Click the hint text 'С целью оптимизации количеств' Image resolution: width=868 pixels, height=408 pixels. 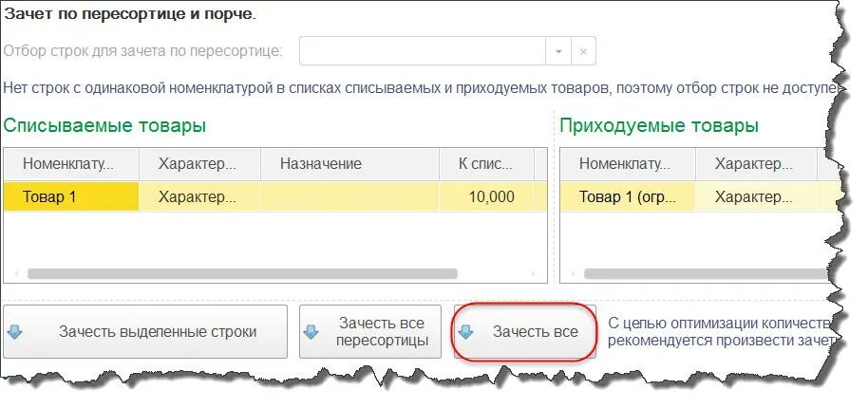click(x=720, y=323)
